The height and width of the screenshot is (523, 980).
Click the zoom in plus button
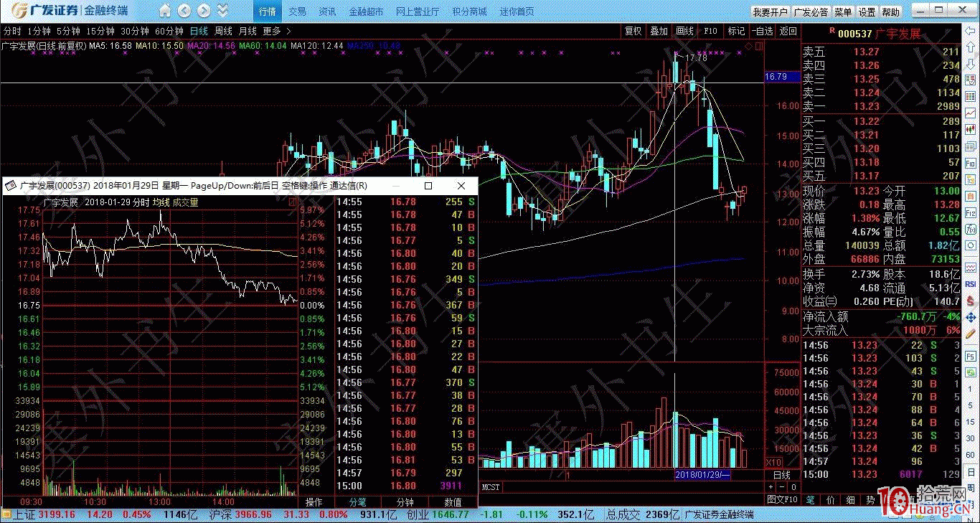tap(771, 487)
